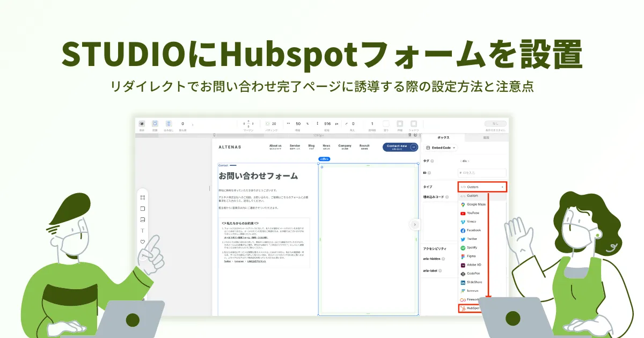Click the conditional style button at toolbar right
Image resolution: width=644 pixels, height=338 pixels.
click(495, 123)
